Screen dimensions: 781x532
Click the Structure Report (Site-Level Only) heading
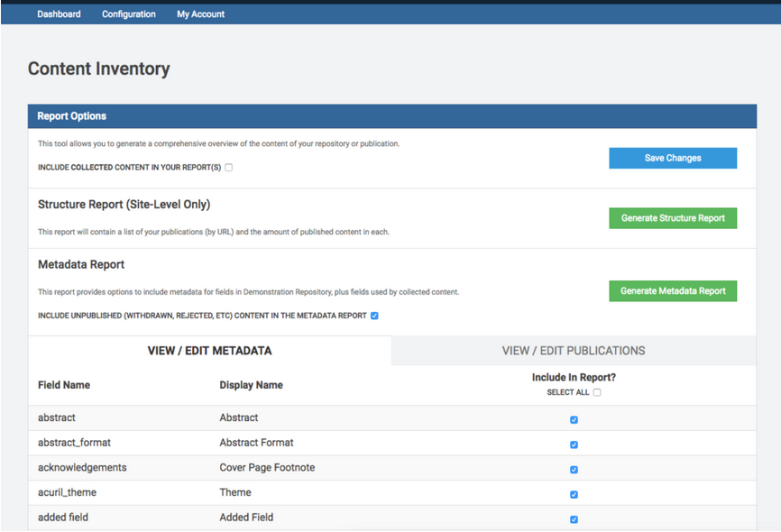124,204
